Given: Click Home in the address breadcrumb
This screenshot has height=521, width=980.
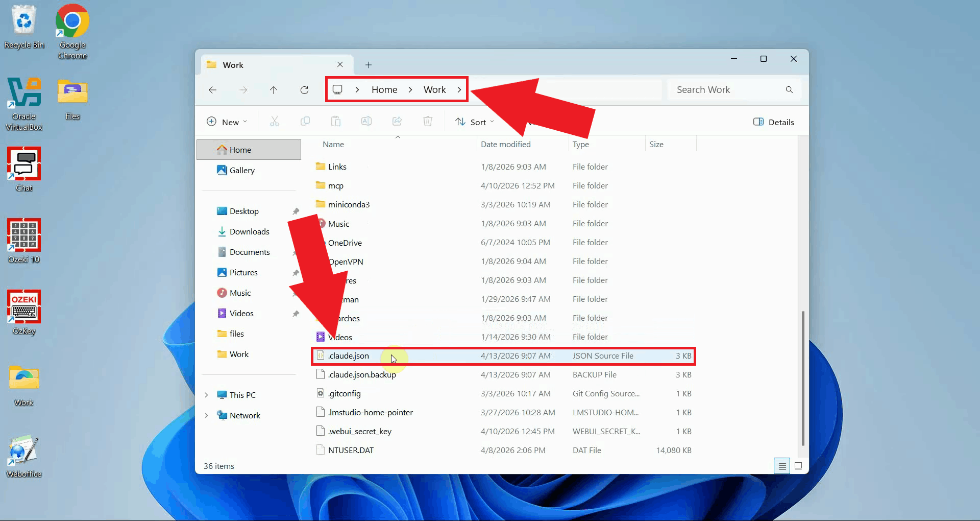Looking at the screenshot, I should 384,90.
